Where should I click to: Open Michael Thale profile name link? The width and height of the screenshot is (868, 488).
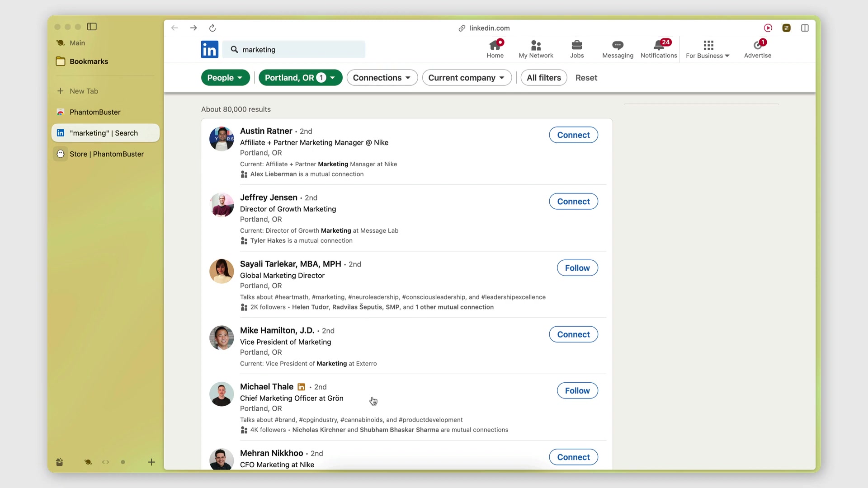266,387
